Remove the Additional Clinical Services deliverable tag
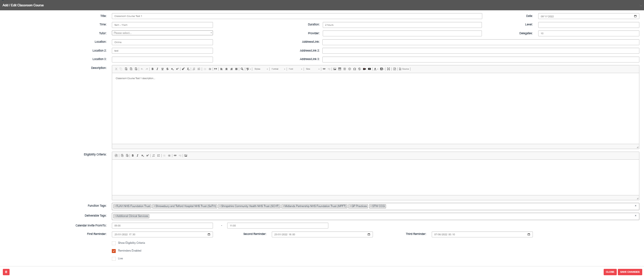The width and height of the screenshot is (644, 277). tap(115, 216)
